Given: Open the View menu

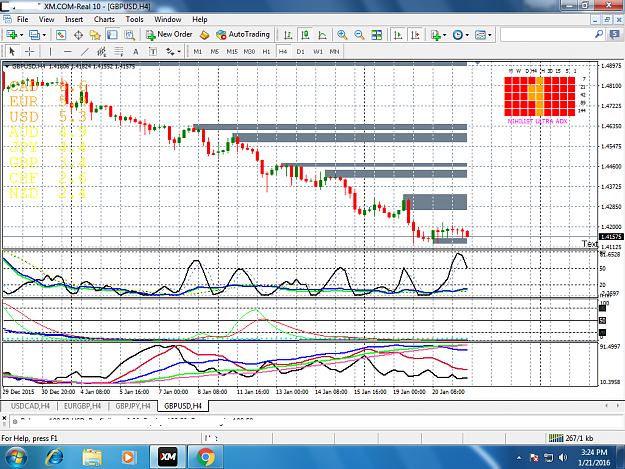Looking at the screenshot, I should click(46, 20).
